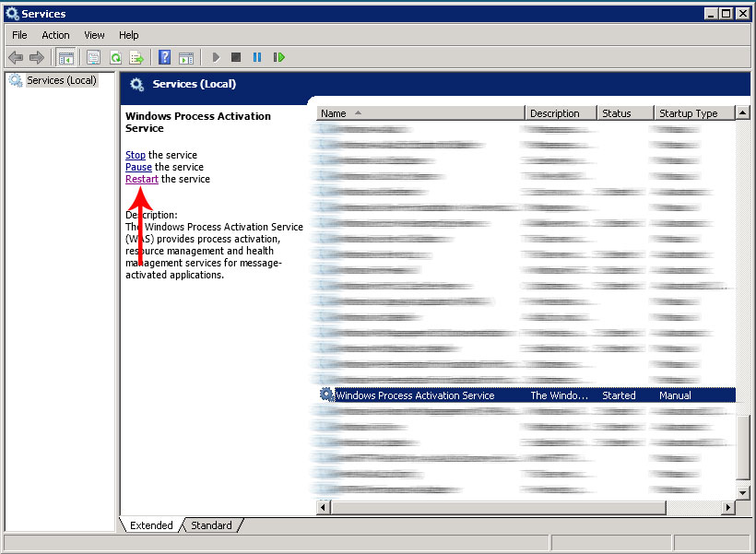Open the Help toolbar icon

164,57
